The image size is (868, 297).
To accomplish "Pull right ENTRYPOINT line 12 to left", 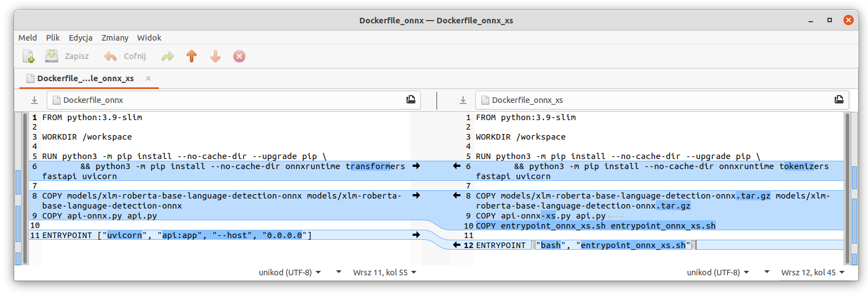I will click(x=457, y=245).
